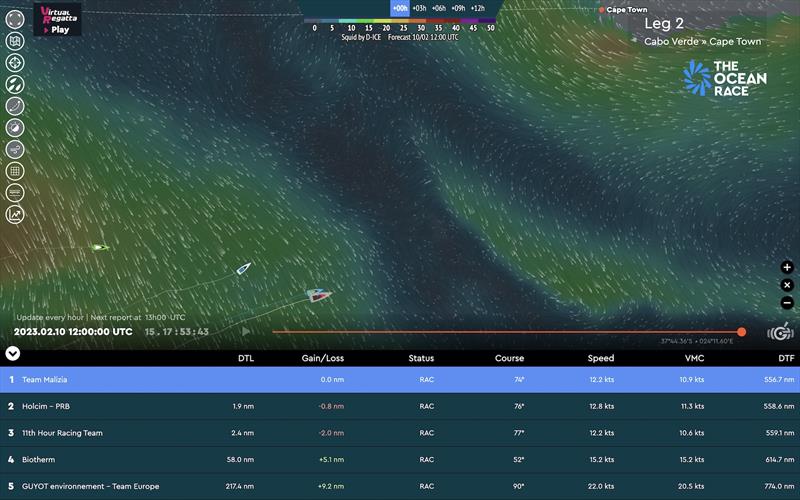Click the ruler scale icon
This screenshot has height=500, width=800.
15,193
